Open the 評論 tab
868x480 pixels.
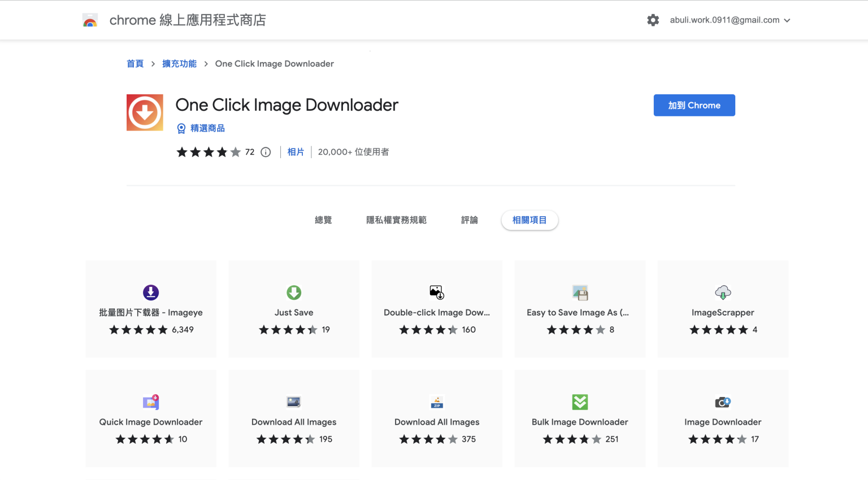tap(470, 220)
